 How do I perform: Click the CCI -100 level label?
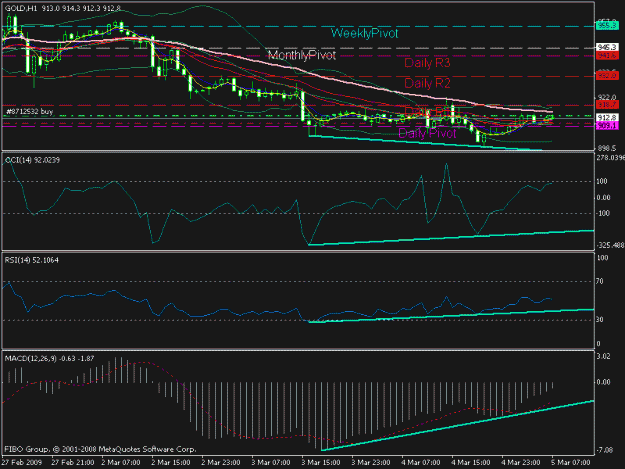pyautogui.click(x=603, y=213)
